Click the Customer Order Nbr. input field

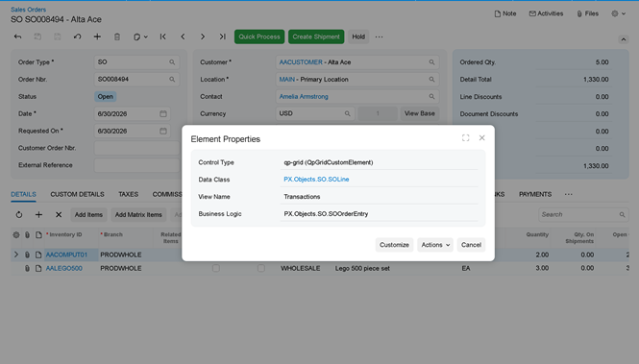click(x=137, y=148)
